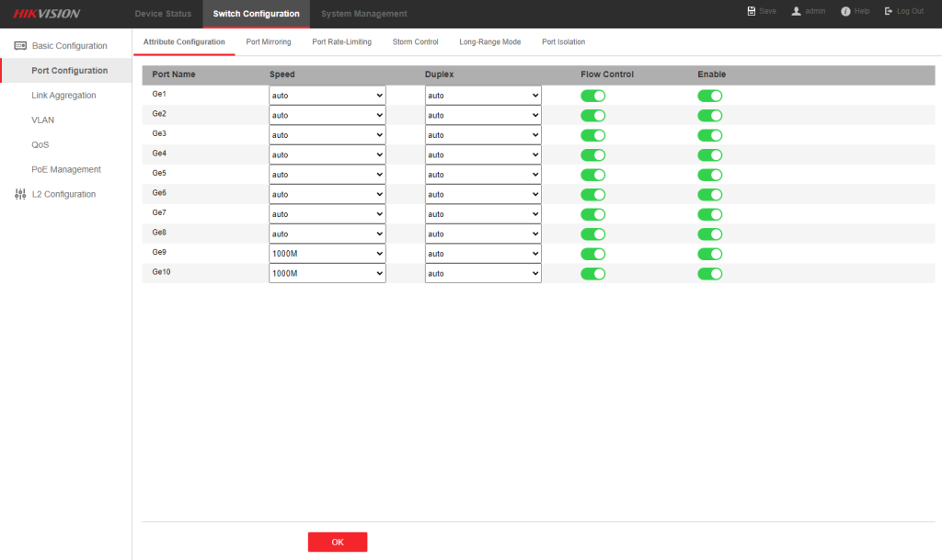Click the Flow Control column header
The image size is (942, 560).
607,74
